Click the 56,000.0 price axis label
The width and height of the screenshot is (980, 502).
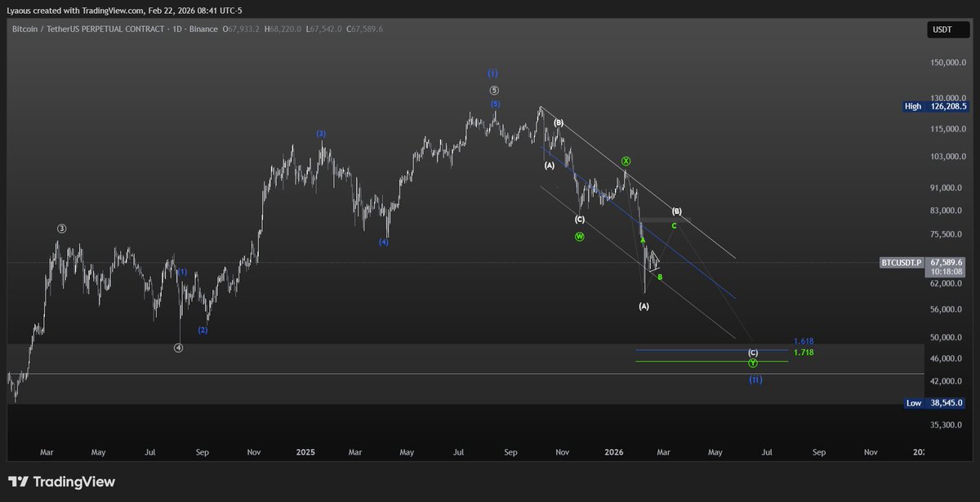click(947, 310)
